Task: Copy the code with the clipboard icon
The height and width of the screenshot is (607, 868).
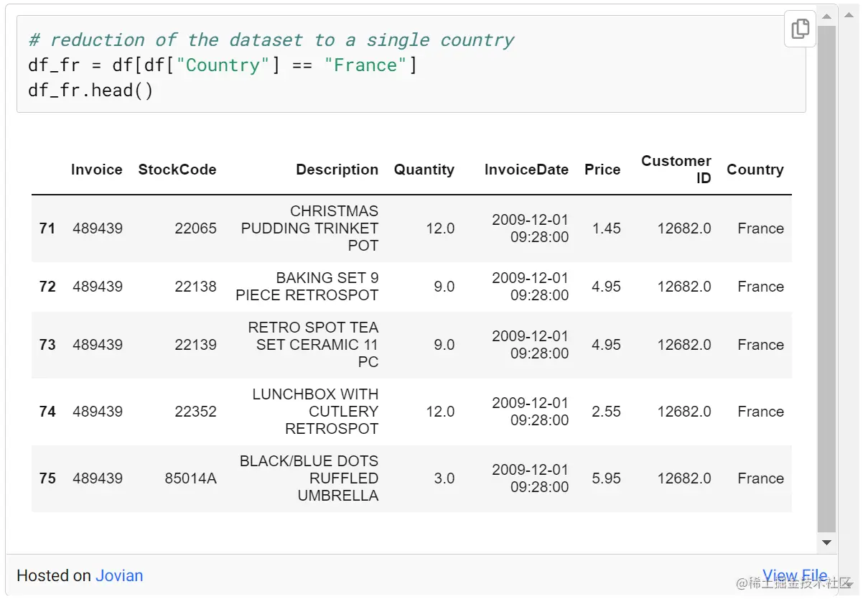Action: pyautogui.click(x=800, y=29)
